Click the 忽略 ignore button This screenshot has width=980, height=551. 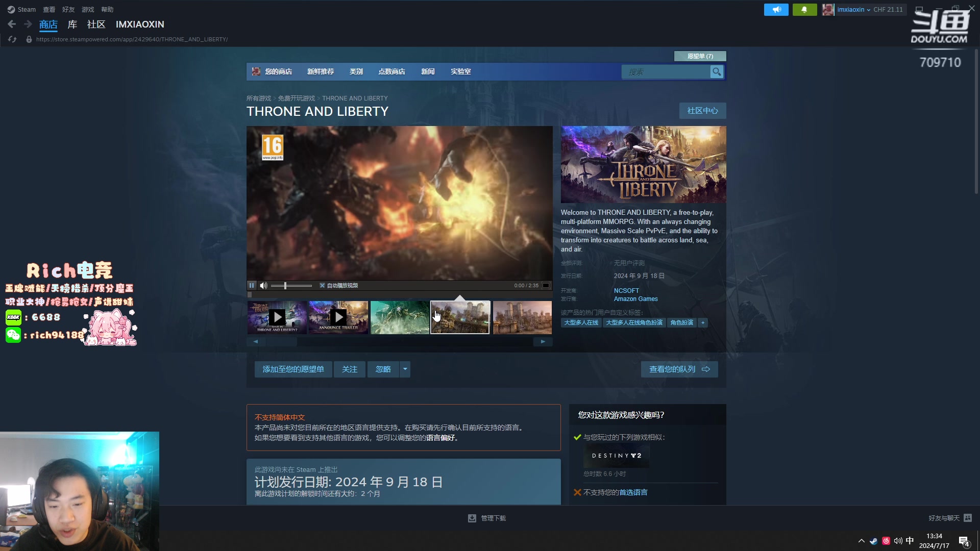(383, 369)
